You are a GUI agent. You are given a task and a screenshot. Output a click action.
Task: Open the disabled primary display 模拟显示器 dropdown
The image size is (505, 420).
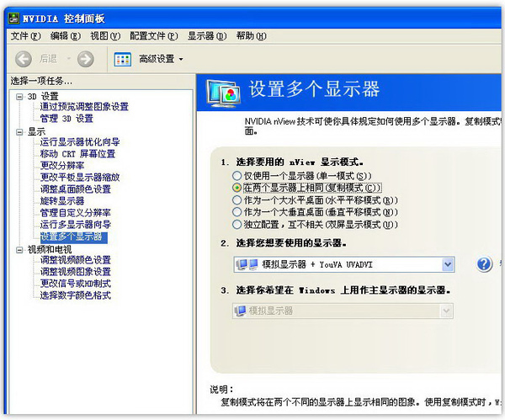[343, 311]
